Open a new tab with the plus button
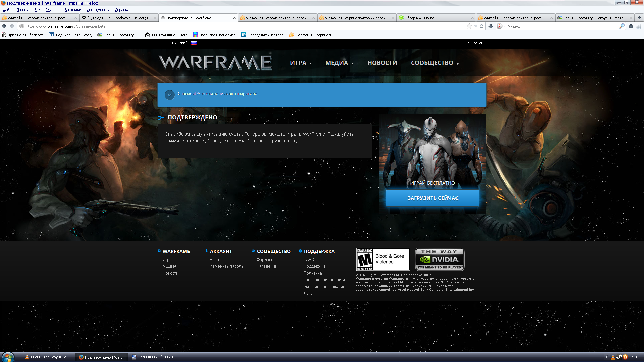Image resolution: width=644 pixels, height=362 pixels. [639, 18]
